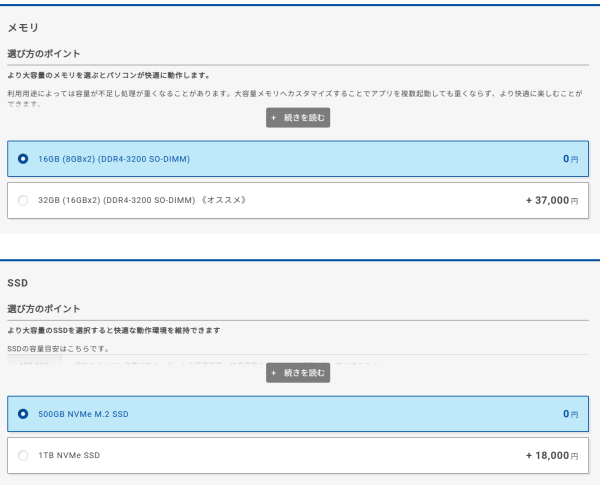
Task: Click the + 18,000円 price on 1TB row
Action: click(552, 456)
